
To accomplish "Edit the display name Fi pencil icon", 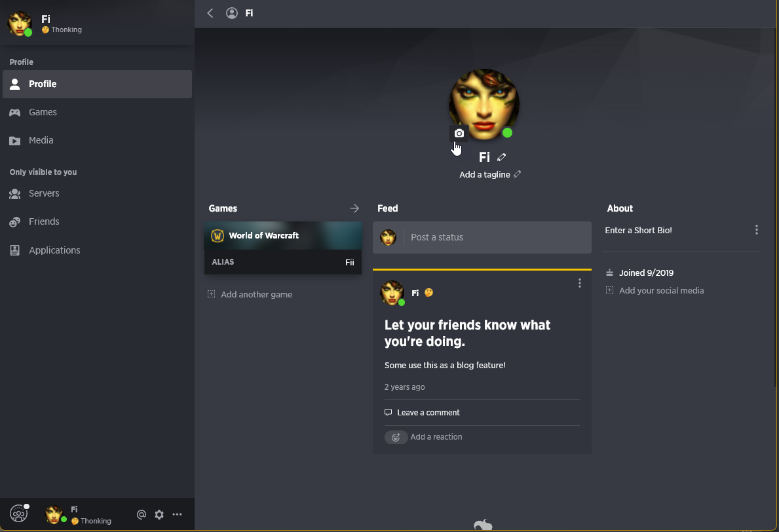I will pos(501,157).
